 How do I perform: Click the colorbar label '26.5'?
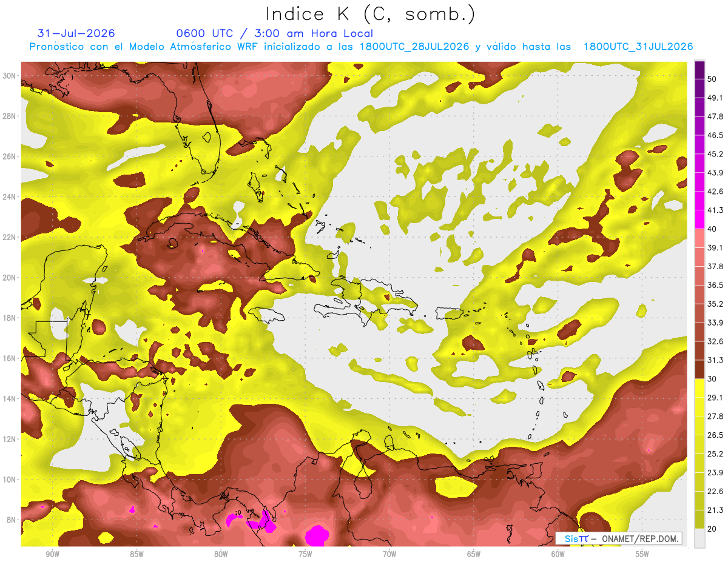715,435
